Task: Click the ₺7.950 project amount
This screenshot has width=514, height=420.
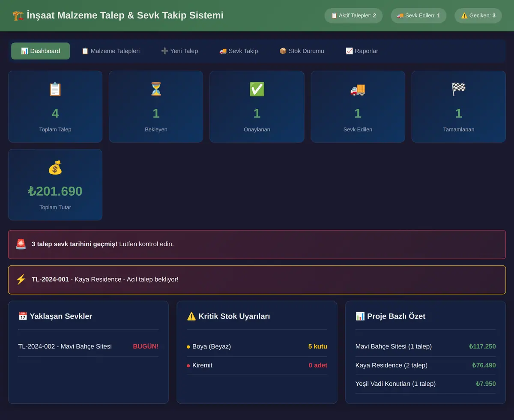Action: (486, 384)
